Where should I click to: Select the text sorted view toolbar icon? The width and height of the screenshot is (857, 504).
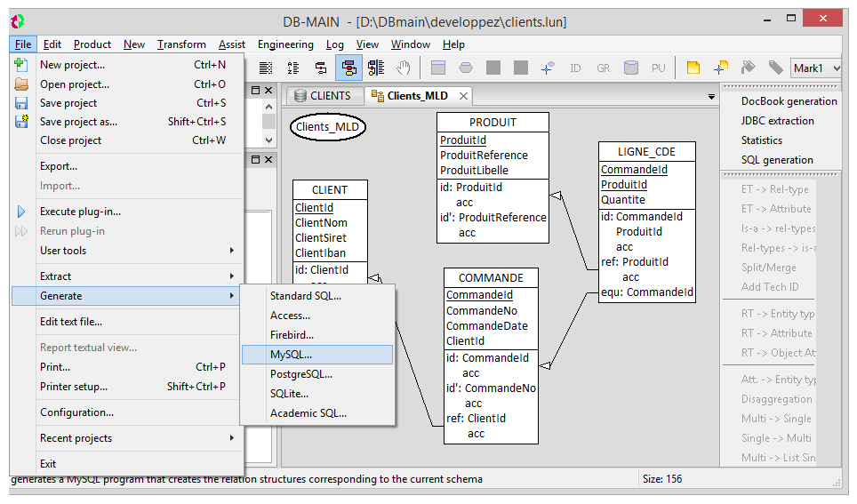[293, 68]
